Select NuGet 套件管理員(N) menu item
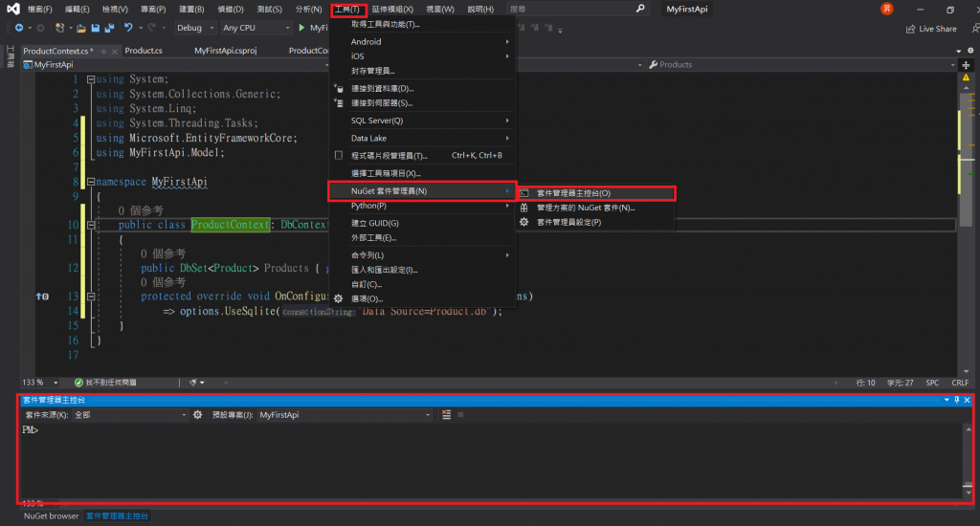980x526 pixels. (422, 191)
